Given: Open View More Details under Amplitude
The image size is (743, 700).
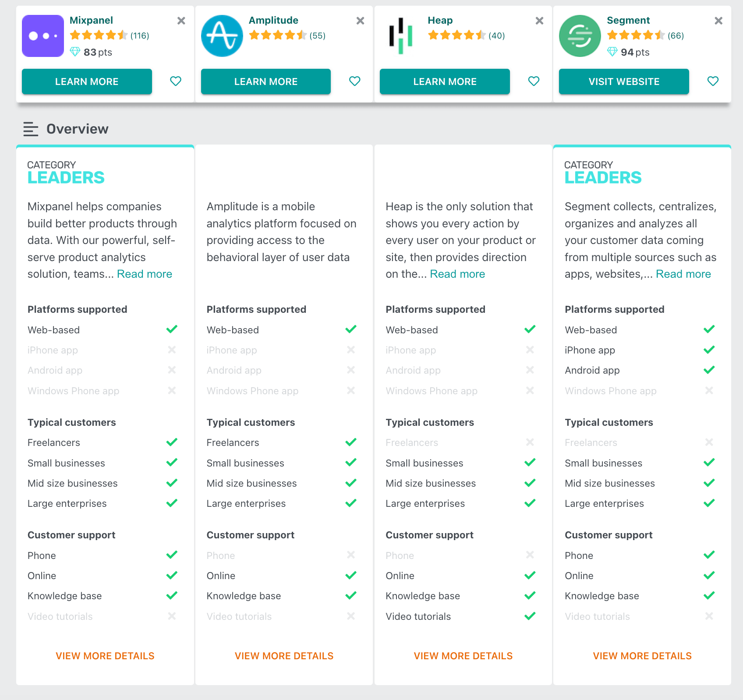Looking at the screenshot, I should (284, 656).
